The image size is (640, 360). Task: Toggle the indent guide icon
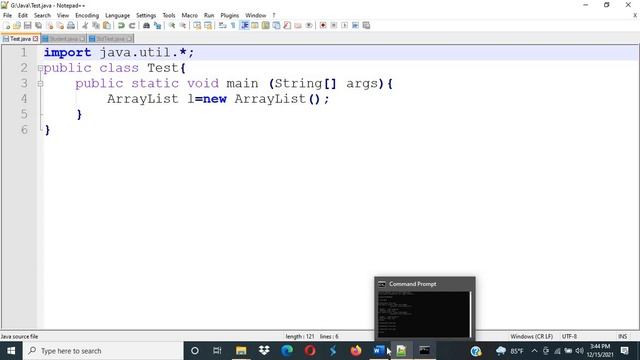coord(244,25)
